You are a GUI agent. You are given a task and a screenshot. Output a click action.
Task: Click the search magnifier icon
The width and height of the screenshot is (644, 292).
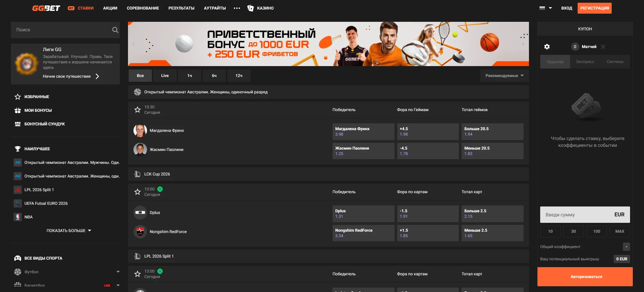point(115,30)
